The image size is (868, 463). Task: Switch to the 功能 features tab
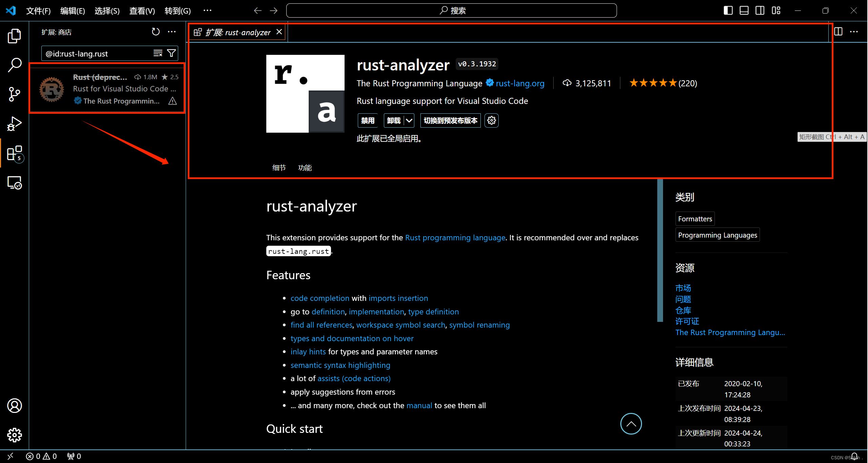coord(305,168)
